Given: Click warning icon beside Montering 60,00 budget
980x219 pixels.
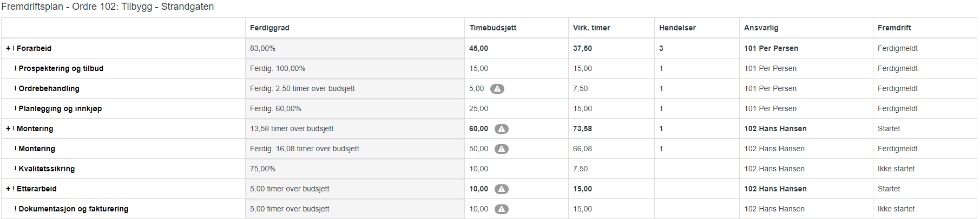Looking at the screenshot, I should click(502, 129).
